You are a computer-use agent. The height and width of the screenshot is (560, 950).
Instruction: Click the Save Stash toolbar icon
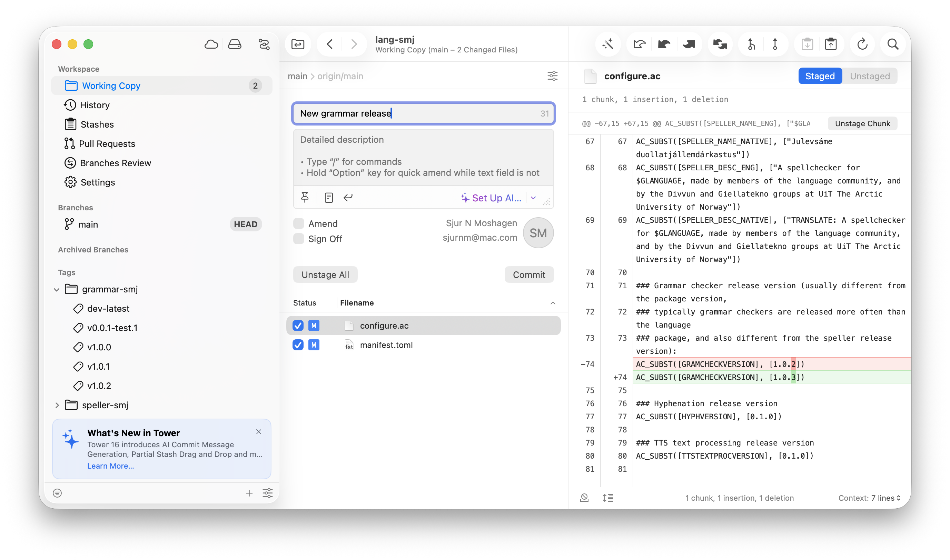tap(807, 44)
